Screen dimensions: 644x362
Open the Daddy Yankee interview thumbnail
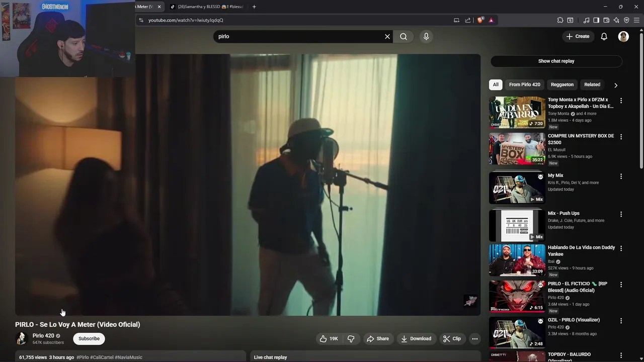point(517,260)
